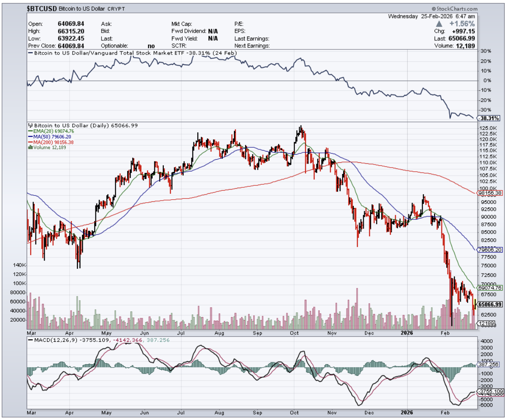This screenshot has width=509, height=420.
Task: Click the 98156.38 MA(200) price tag
Action: tap(490, 193)
